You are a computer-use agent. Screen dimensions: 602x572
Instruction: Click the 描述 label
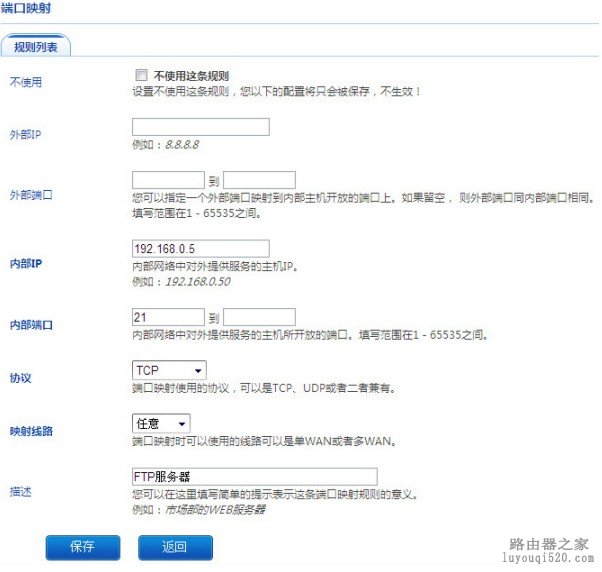click(x=20, y=491)
